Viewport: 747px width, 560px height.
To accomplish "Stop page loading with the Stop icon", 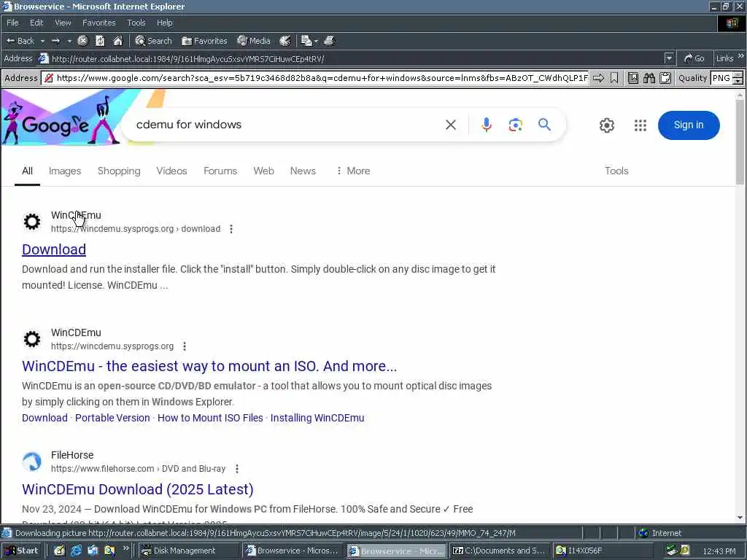I will click(82, 41).
